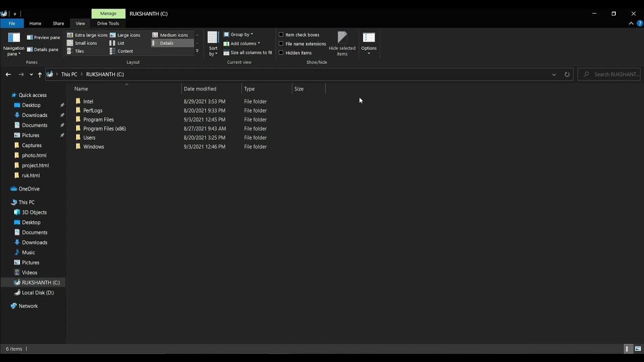Open the Group by dropdown
The width and height of the screenshot is (644, 362).
pos(238,35)
